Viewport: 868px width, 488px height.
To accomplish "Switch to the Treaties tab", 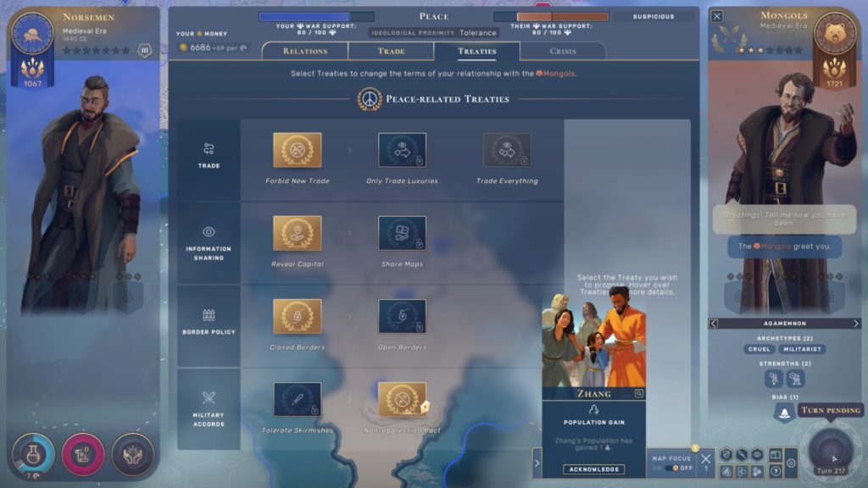I will pos(476,51).
